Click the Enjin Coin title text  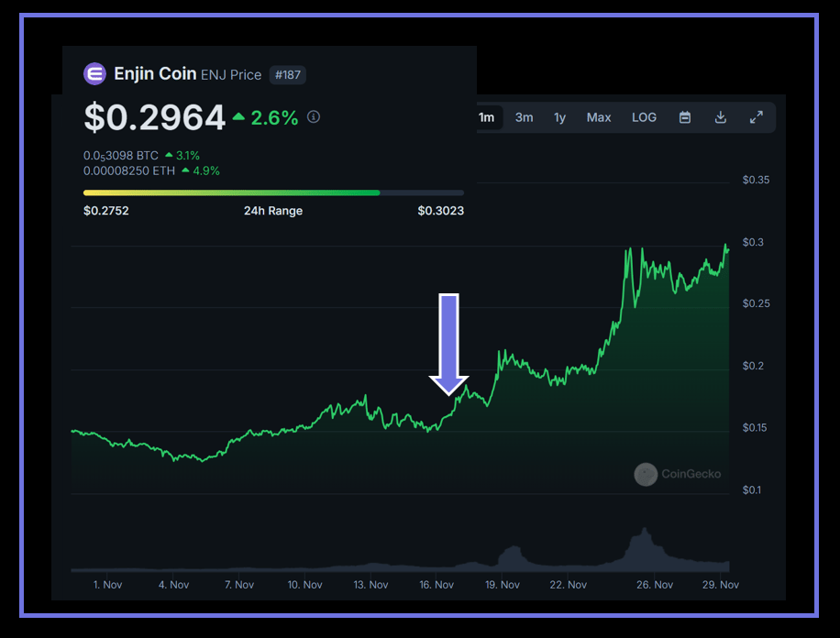pos(155,73)
